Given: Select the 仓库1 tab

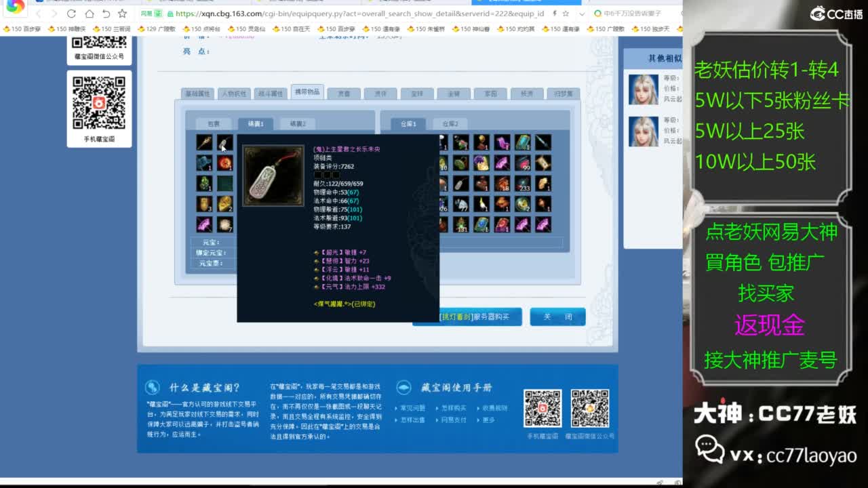Looking at the screenshot, I should click(x=408, y=124).
